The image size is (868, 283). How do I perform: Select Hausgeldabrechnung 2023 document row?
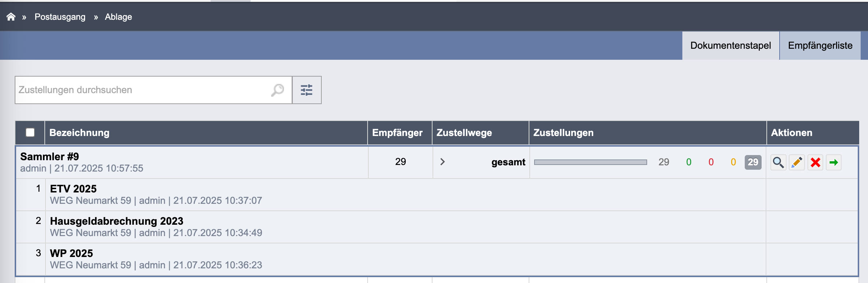coord(117,221)
